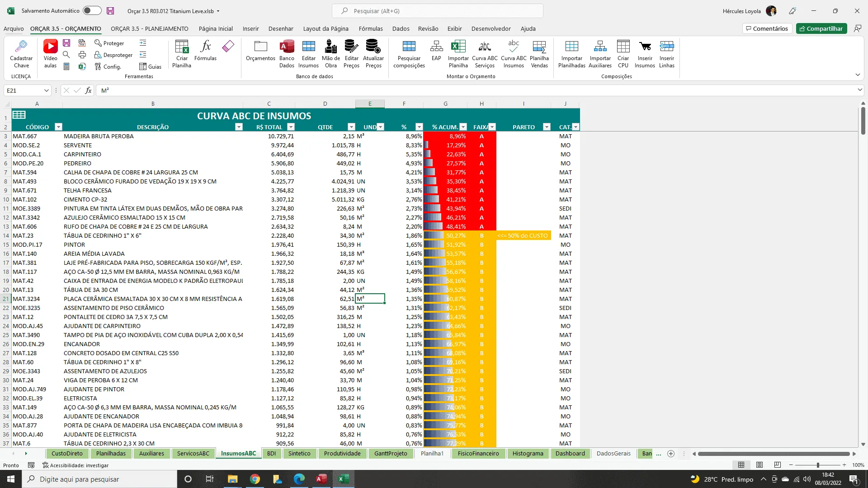Click Atualizar Preços database icon
Viewport: 868px width, 488px height.
[x=373, y=46]
